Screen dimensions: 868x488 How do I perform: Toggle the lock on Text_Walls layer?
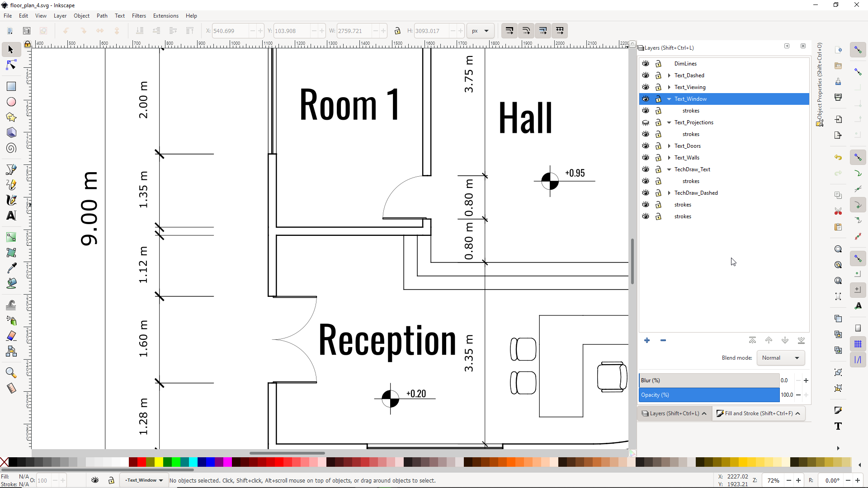tap(658, 158)
